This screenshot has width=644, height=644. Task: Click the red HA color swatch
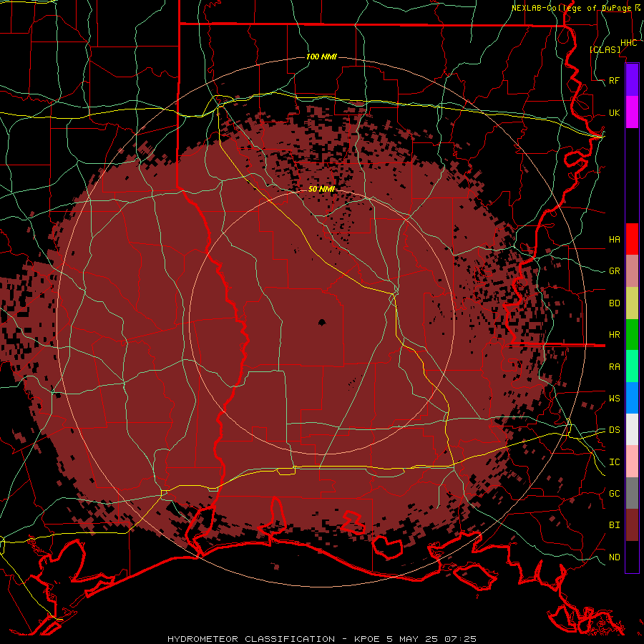click(x=632, y=239)
